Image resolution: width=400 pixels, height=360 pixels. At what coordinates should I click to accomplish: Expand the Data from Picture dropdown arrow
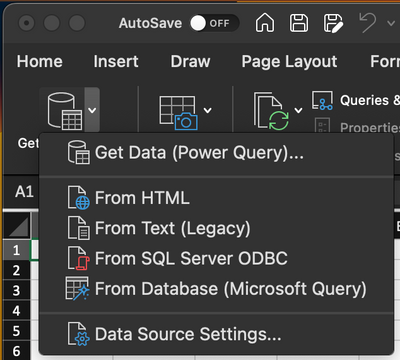tap(208, 110)
